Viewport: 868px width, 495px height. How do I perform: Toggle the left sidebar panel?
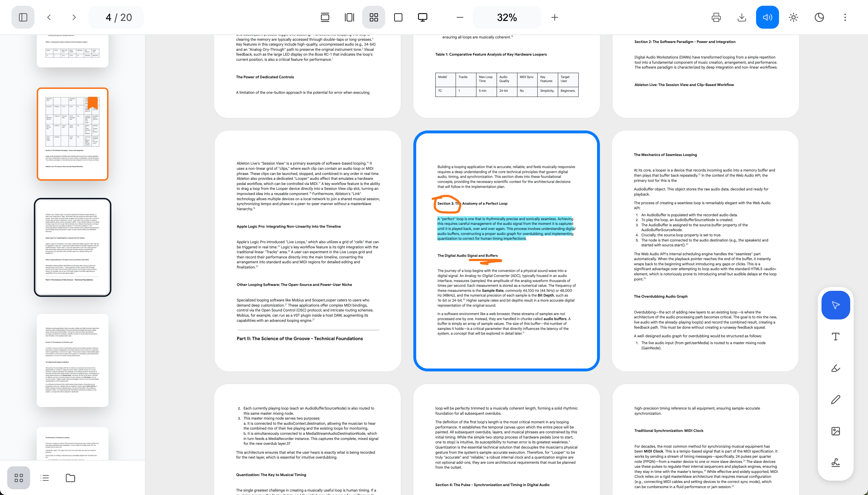tap(23, 17)
